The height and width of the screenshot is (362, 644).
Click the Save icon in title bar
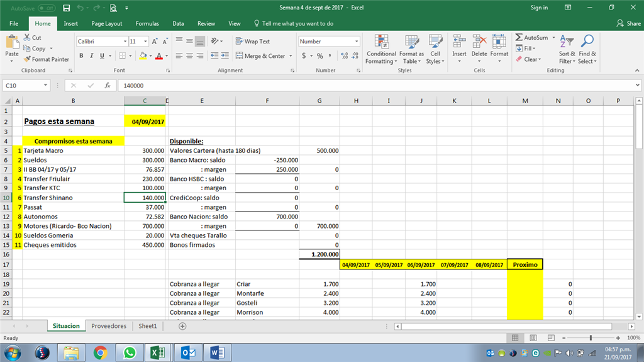tap(66, 8)
